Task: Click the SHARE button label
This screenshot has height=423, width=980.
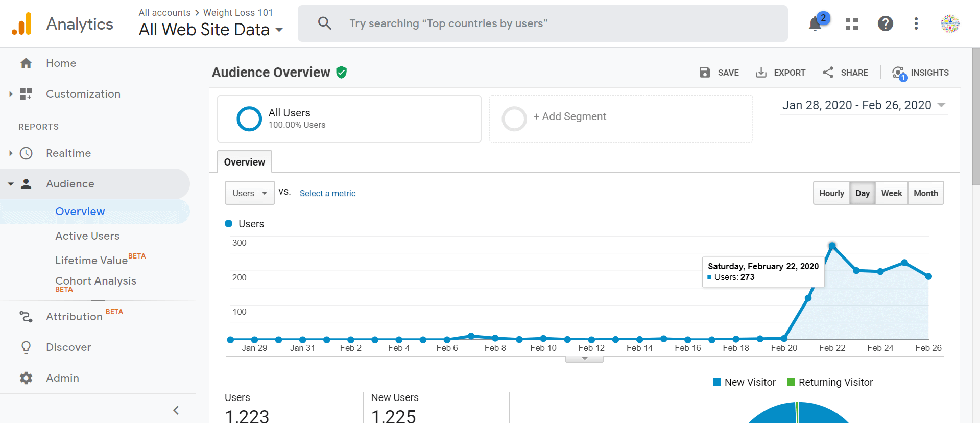Action: click(x=854, y=73)
